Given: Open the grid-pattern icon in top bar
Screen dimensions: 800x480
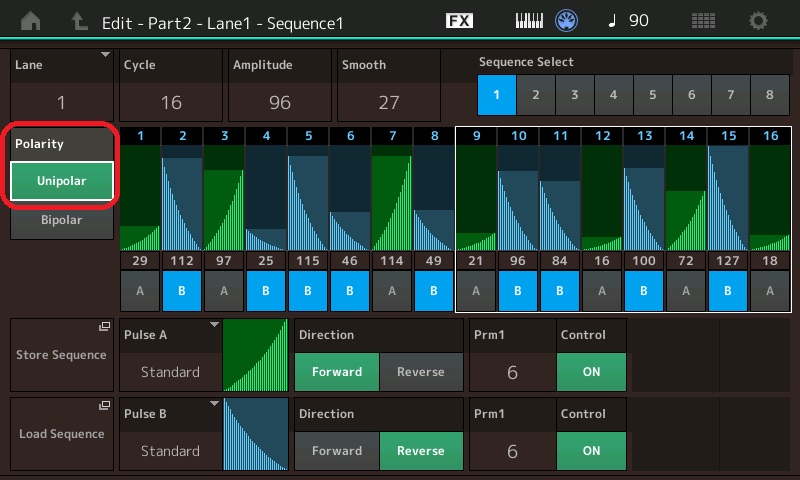Looking at the screenshot, I should point(703,20).
